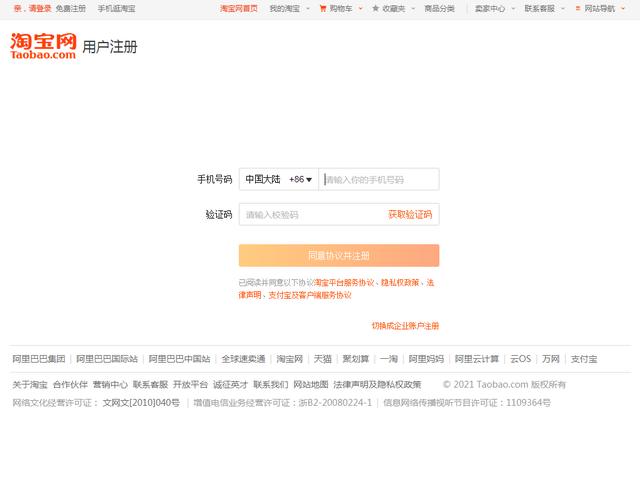Click the verification code input field
640x496 pixels.
tap(310, 215)
